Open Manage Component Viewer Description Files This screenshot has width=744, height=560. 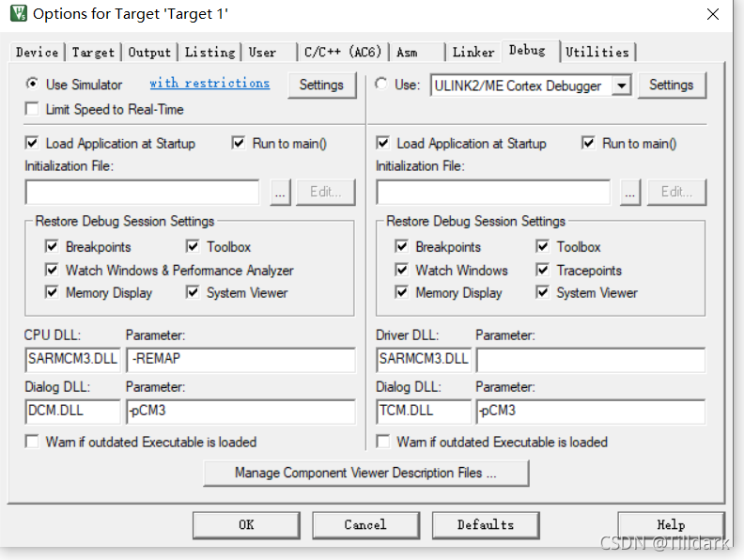[x=365, y=474]
